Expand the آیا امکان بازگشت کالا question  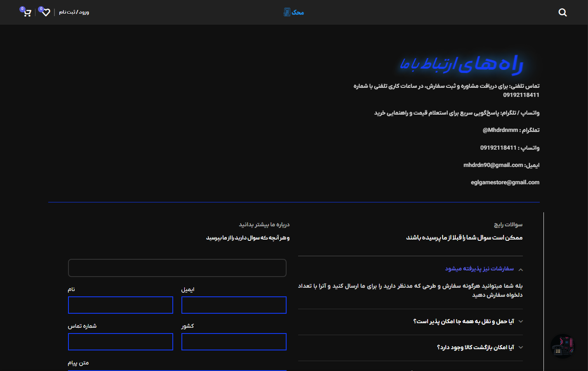475,348
